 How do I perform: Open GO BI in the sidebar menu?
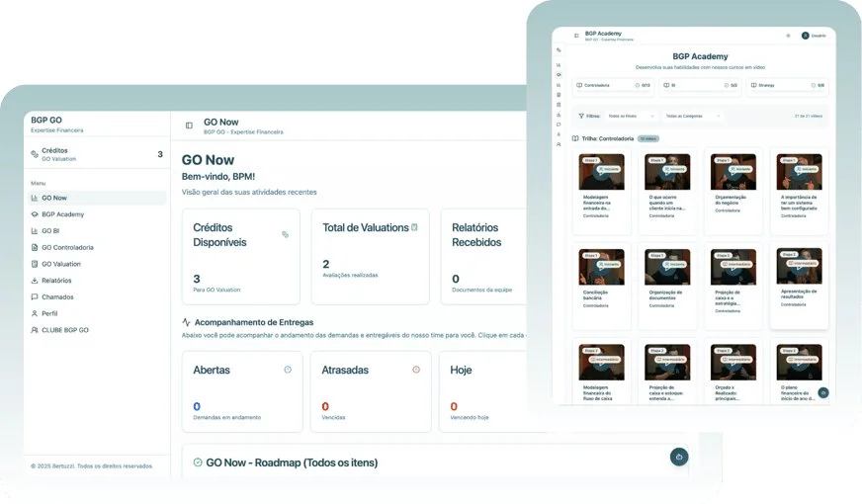(x=97, y=231)
